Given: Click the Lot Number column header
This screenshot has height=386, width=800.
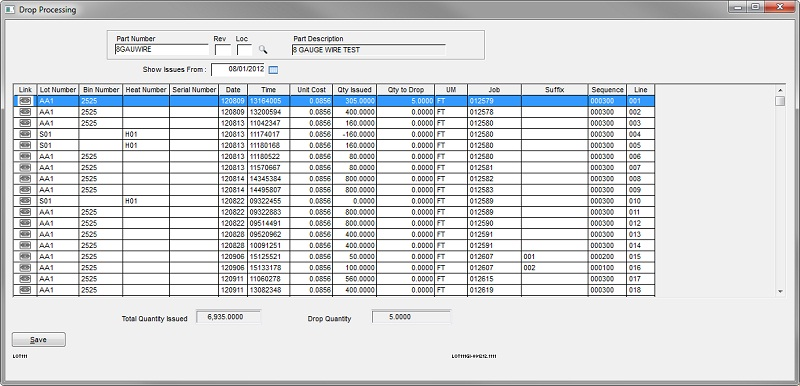Looking at the screenshot, I should [58, 90].
